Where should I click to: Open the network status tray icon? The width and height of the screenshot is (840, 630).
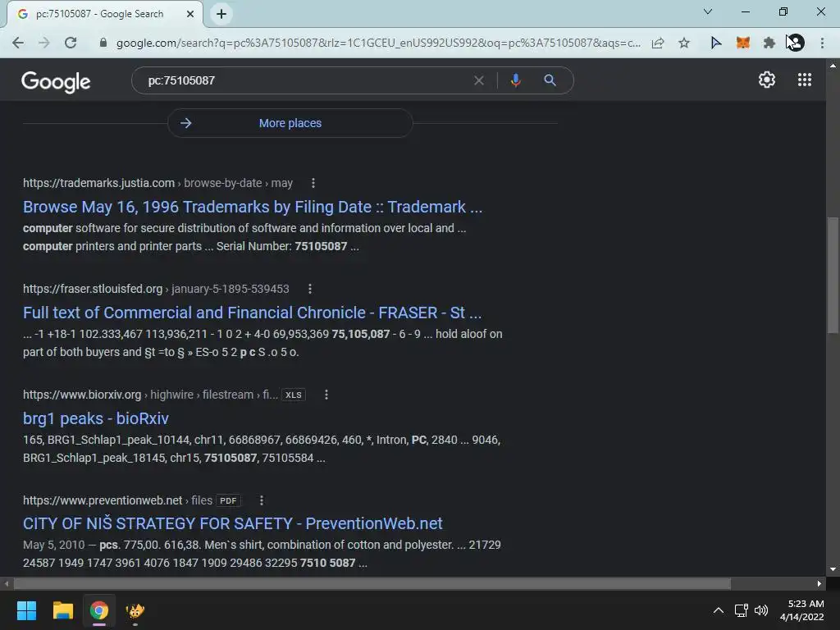pyautogui.click(x=741, y=610)
